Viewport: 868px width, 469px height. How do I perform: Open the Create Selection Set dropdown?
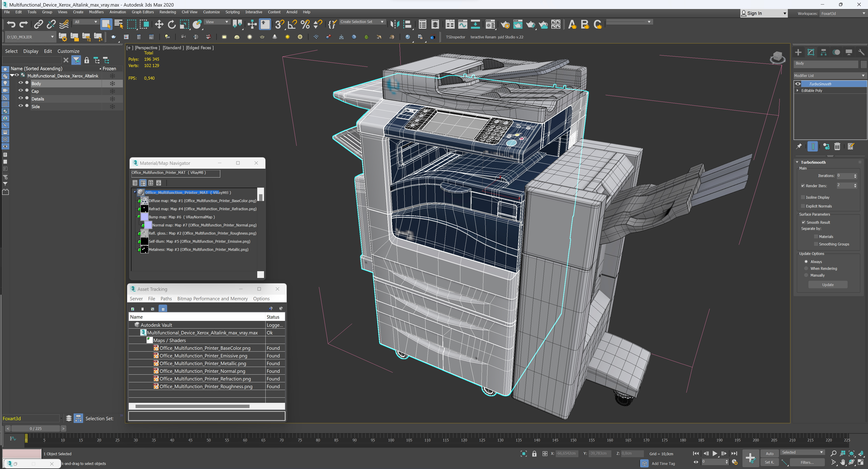point(362,22)
